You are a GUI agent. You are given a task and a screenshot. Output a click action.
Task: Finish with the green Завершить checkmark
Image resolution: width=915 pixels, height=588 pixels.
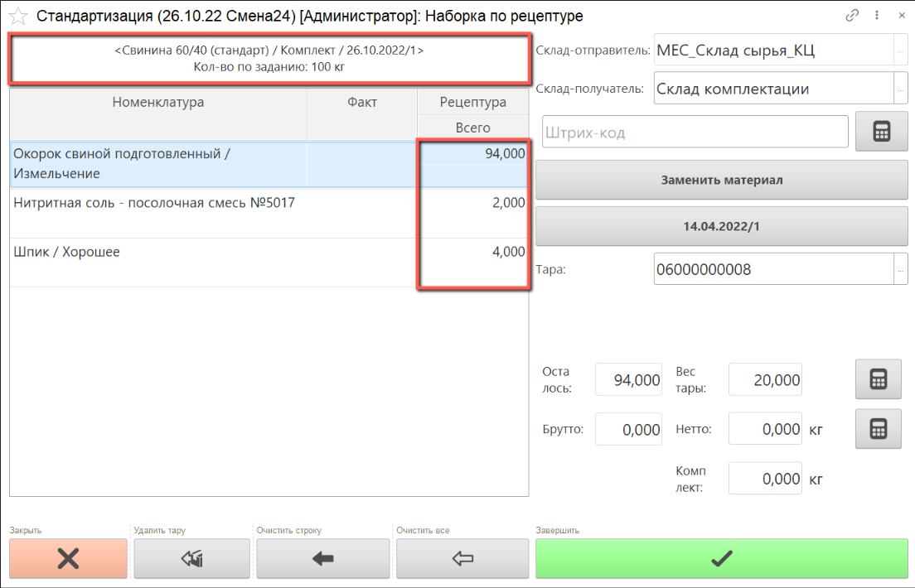(721, 559)
